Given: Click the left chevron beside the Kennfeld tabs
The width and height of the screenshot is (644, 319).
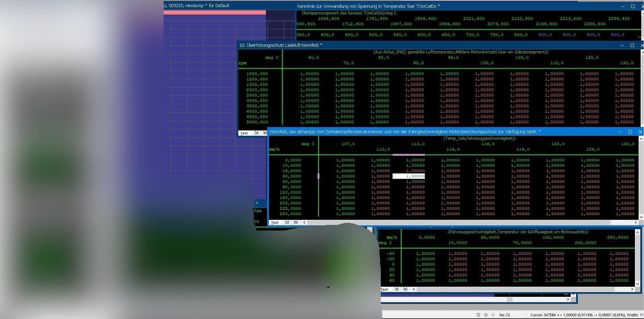Looking at the screenshot, I should click(304, 222).
